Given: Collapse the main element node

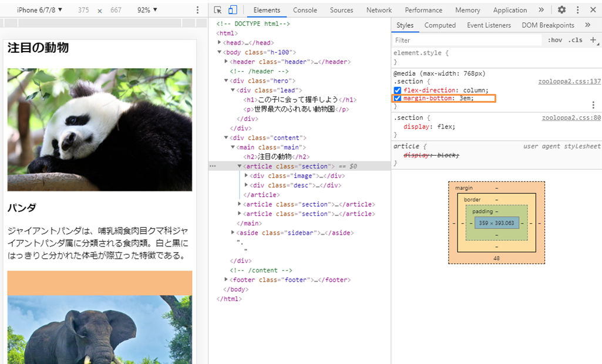Looking at the screenshot, I should [x=233, y=147].
